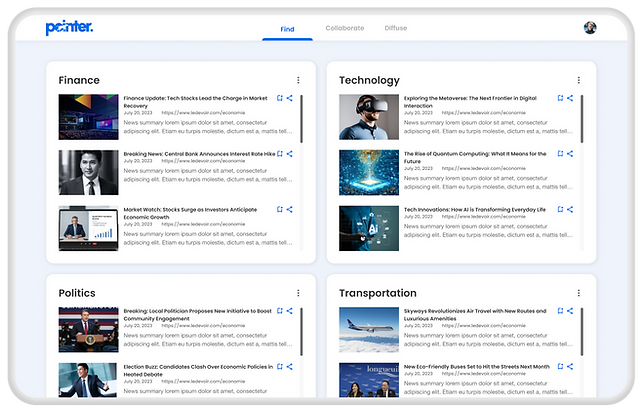Bookmark the Local Politician Proposes Initiative article
This screenshot has width=643, height=412.
[x=280, y=311]
